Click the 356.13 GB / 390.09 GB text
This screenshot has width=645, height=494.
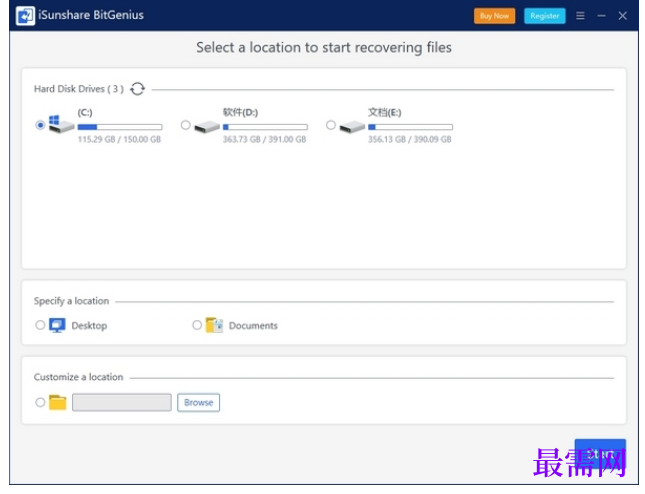[410, 139]
